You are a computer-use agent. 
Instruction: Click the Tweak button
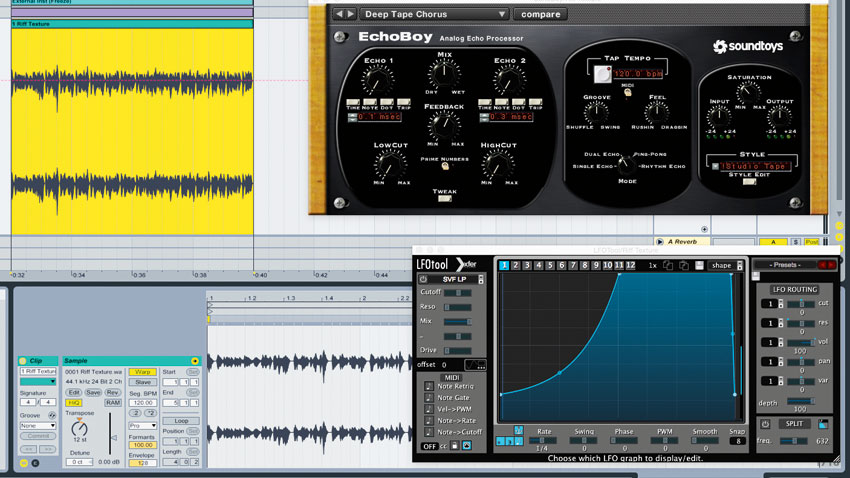(445, 199)
